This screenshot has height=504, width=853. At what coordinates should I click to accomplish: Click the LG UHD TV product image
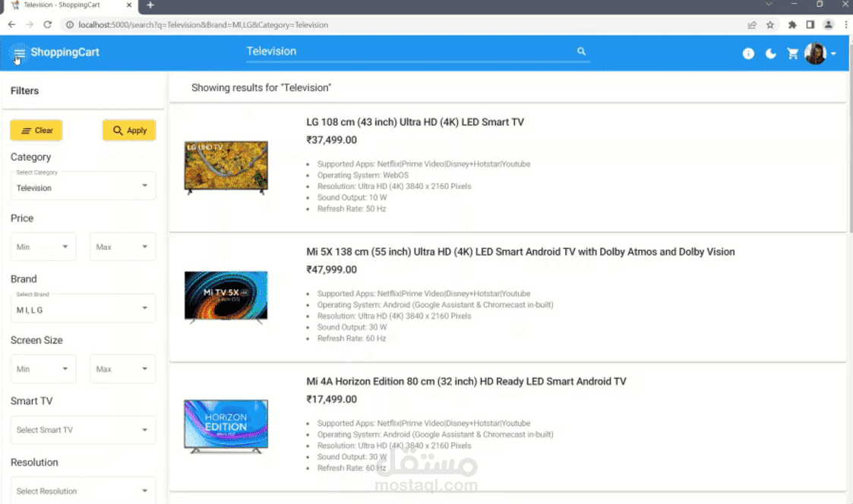(x=226, y=168)
